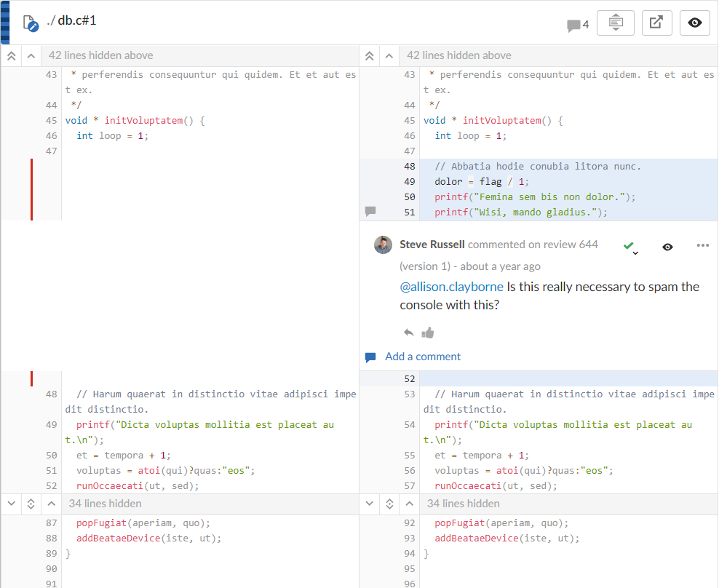Reply to Steve Russell's comment
The width and height of the screenshot is (719, 588).
[x=407, y=332]
